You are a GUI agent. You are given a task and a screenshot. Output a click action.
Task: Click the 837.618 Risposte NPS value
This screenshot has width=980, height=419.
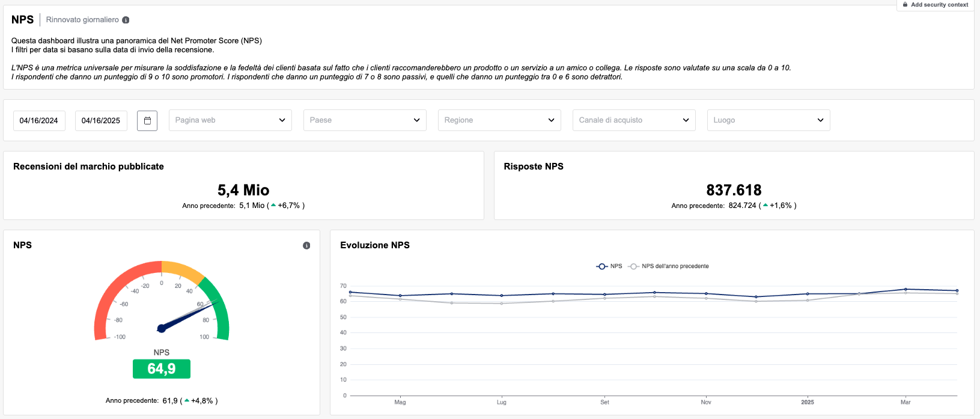pos(734,191)
